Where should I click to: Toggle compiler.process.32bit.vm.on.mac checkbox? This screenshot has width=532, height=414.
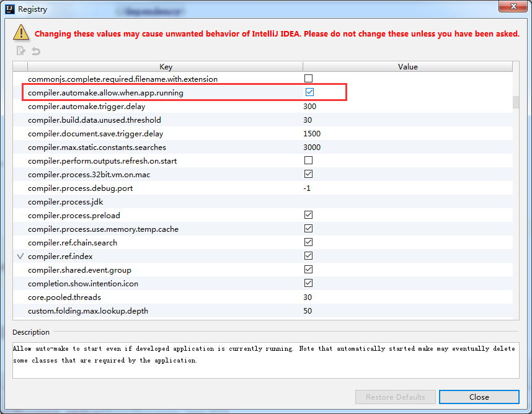coord(308,174)
